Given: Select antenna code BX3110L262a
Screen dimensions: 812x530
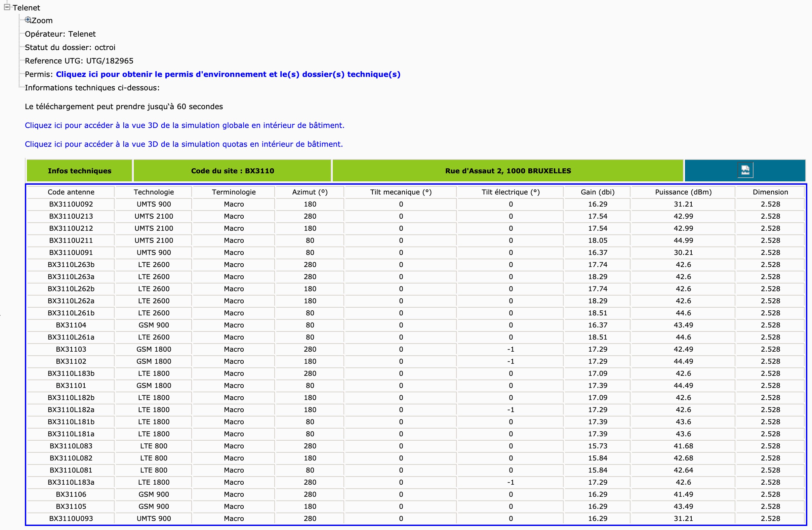Looking at the screenshot, I should coord(71,301).
